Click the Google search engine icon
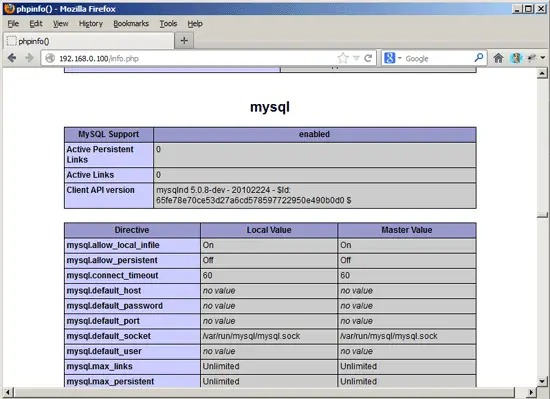This screenshot has height=399, width=550. (x=389, y=58)
